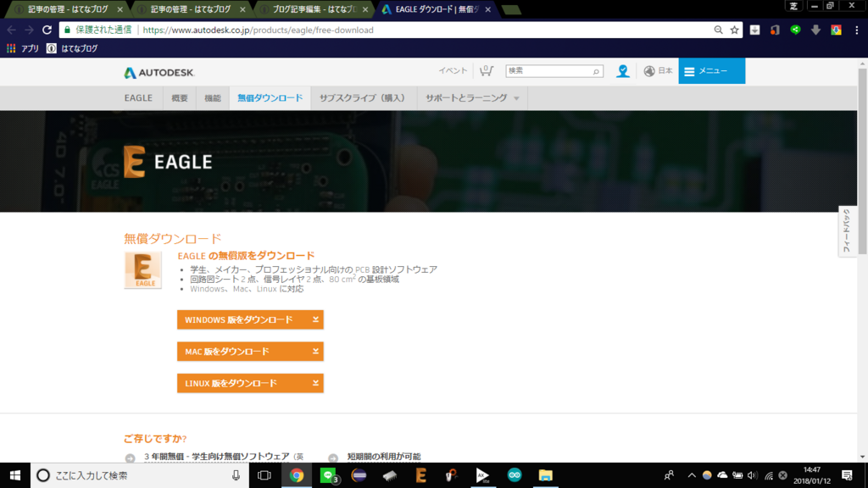Open Chrome three-dot menu
The height and width of the screenshot is (488, 868).
pyautogui.click(x=856, y=30)
